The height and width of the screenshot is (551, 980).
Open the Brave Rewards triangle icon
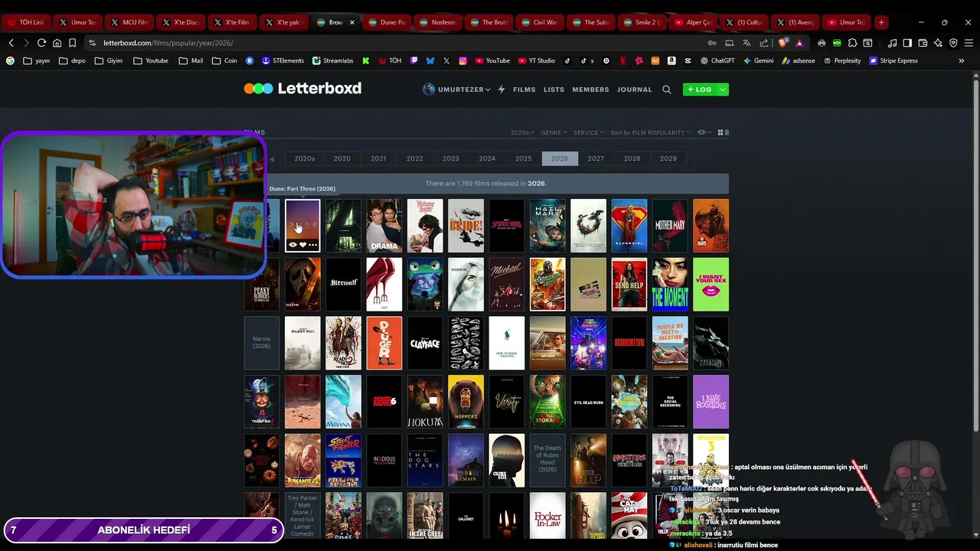pos(799,43)
